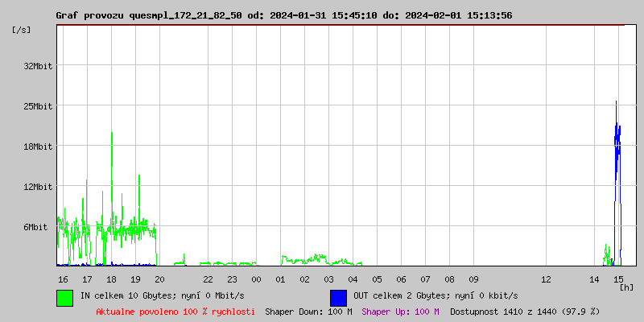This screenshot has width=644, height=322.
Task: Click the '06' hour axis label
Action: click(x=401, y=279)
